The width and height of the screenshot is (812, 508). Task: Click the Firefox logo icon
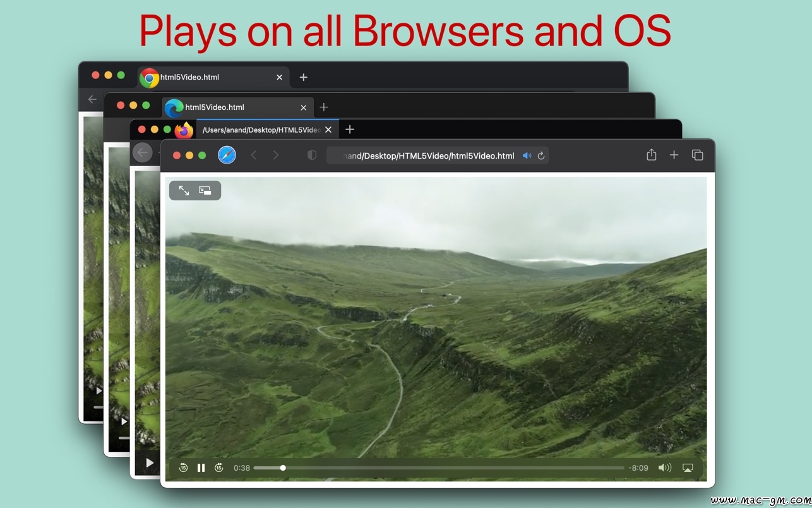tap(184, 130)
